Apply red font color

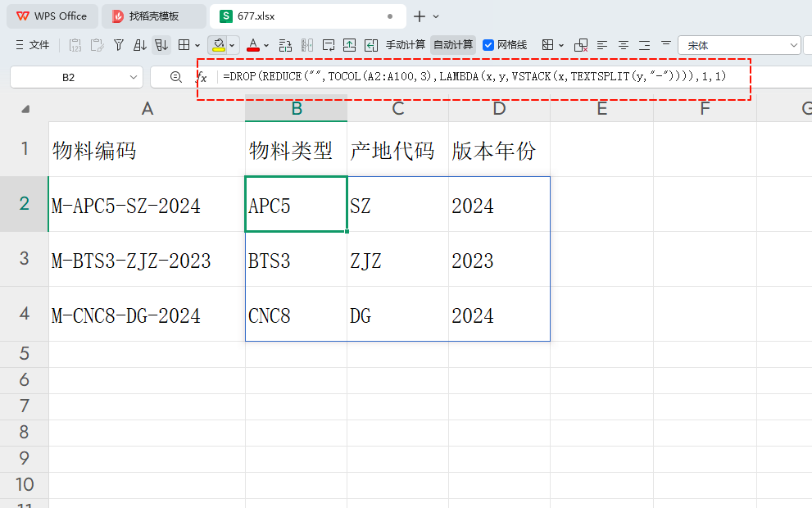click(x=252, y=45)
